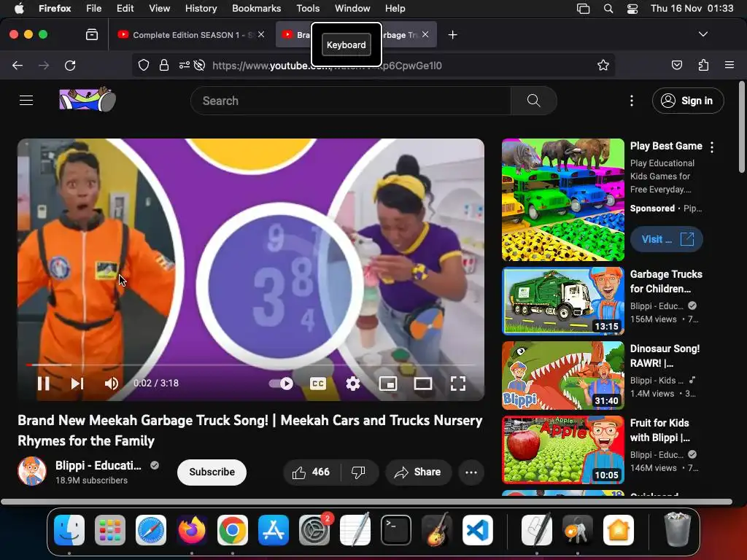Image resolution: width=747 pixels, height=560 pixels.
Task: Open Firefox application menu
Action: click(x=729, y=65)
